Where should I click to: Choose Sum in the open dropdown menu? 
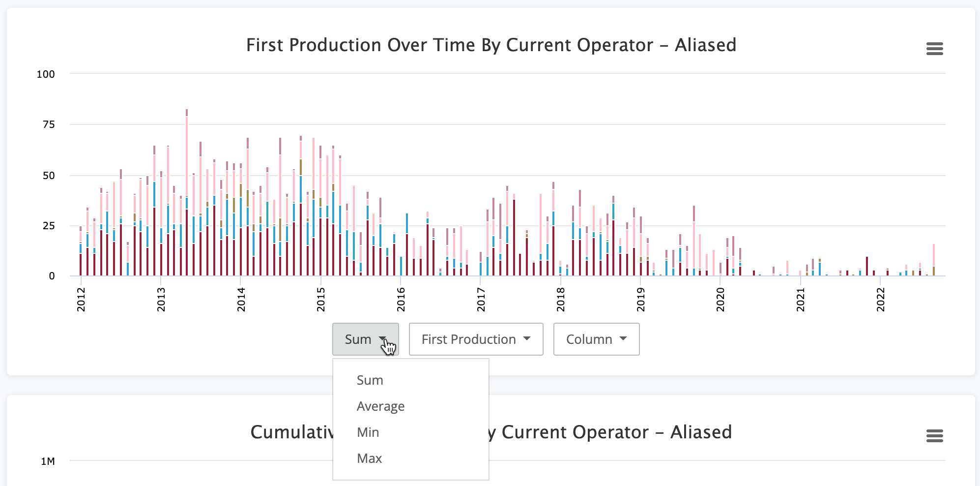pos(369,380)
